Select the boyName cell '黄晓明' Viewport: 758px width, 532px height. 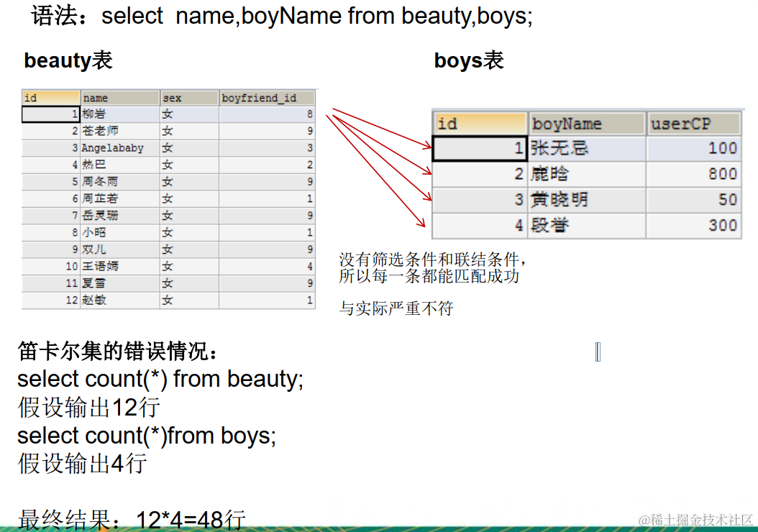click(588, 200)
